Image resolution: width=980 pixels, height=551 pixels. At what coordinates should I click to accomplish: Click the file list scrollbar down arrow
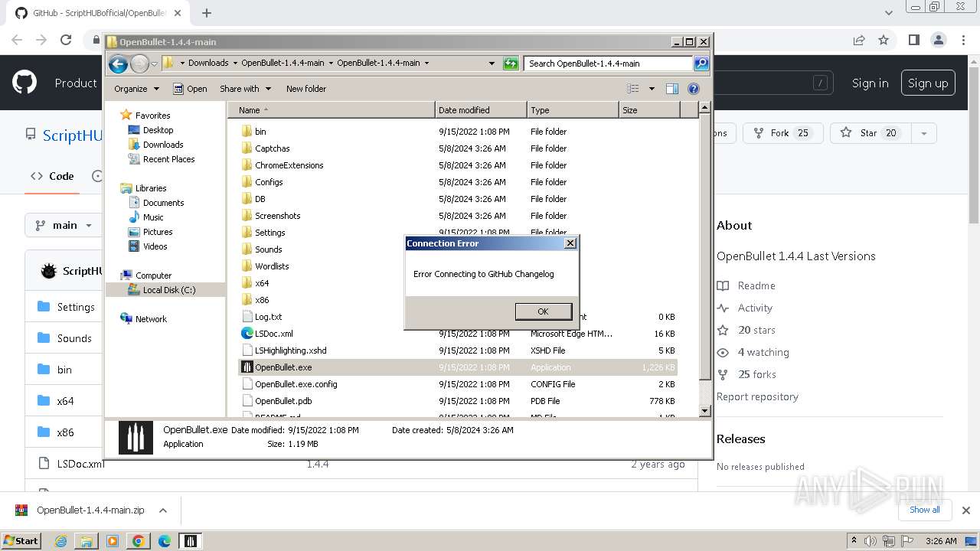pos(705,411)
